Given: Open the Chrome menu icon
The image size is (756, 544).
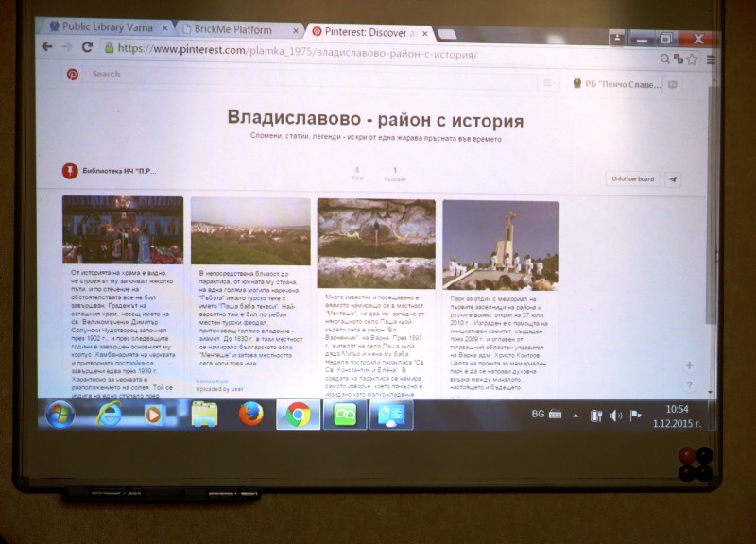Looking at the screenshot, I should [x=711, y=59].
